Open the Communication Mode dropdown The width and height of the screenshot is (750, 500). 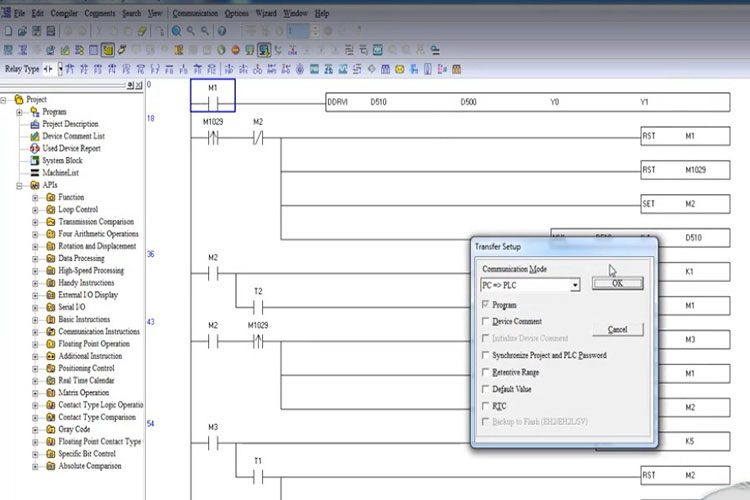575,285
